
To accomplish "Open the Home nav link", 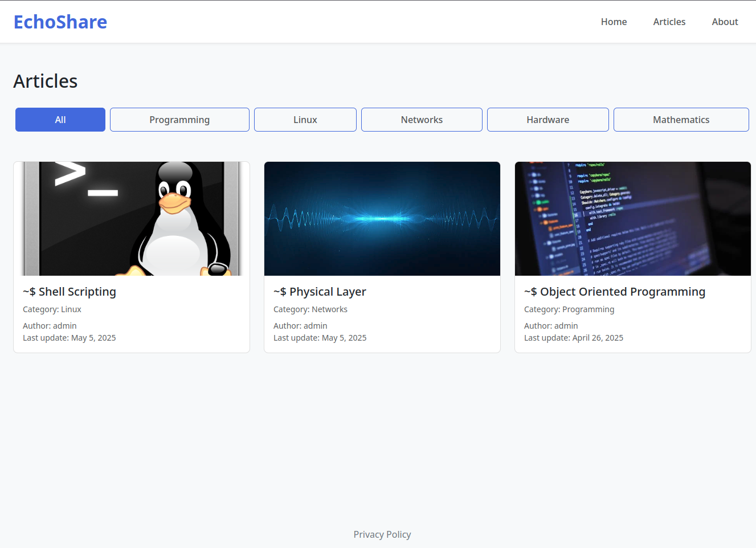I will (x=614, y=22).
